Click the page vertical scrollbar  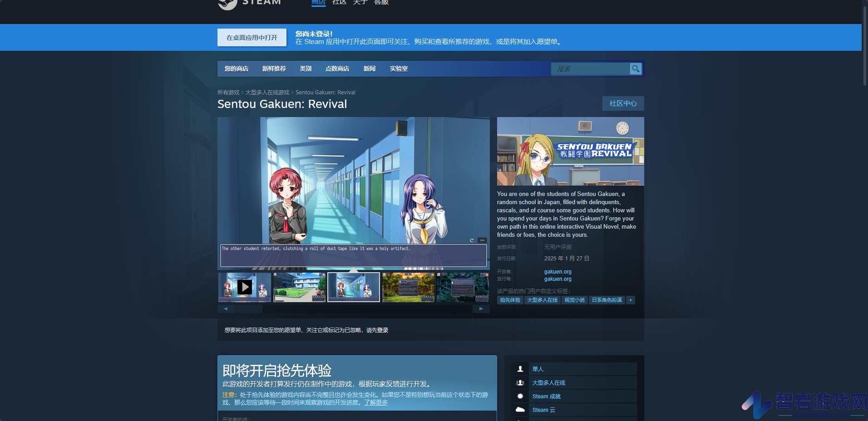pos(865,45)
